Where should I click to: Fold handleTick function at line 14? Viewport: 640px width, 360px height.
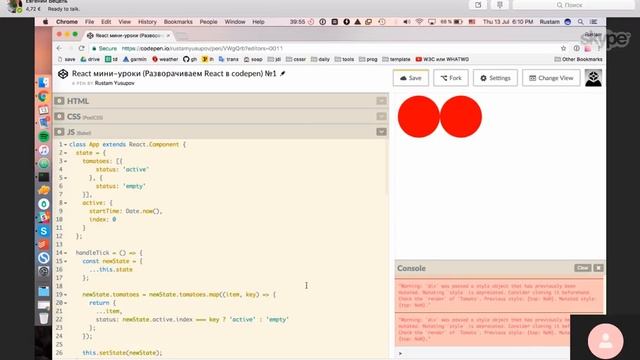65,253
